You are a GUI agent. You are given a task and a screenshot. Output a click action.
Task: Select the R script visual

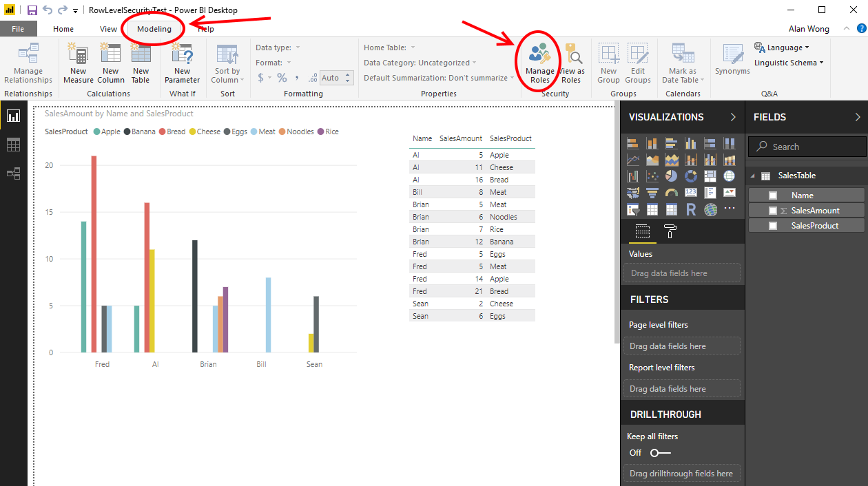[691, 209]
